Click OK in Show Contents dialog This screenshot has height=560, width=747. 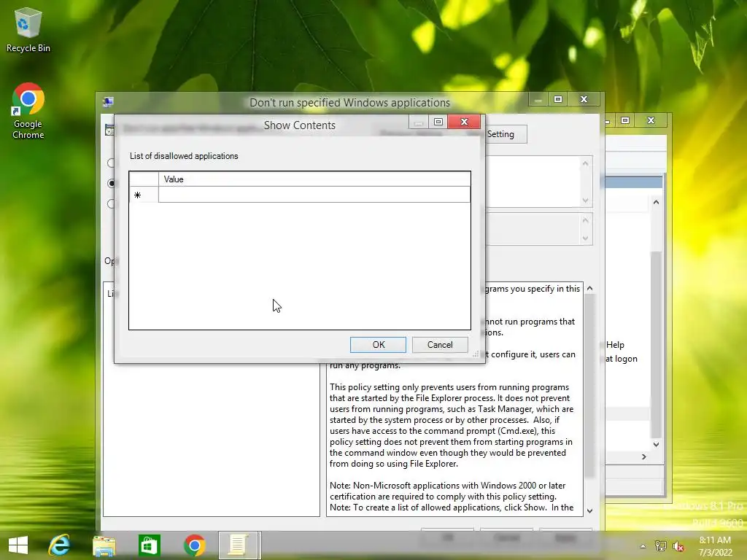pos(378,345)
